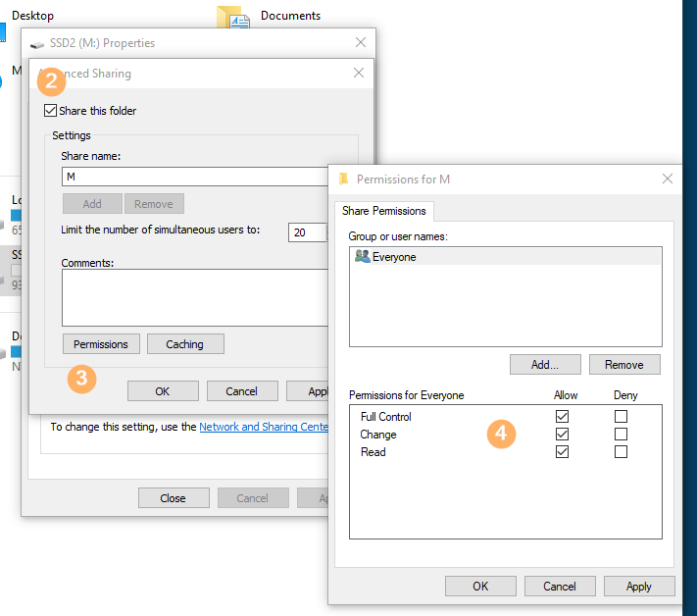Image resolution: width=697 pixels, height=616 pixels.
Task: Click the Full Control permission label
Action: 386,417
